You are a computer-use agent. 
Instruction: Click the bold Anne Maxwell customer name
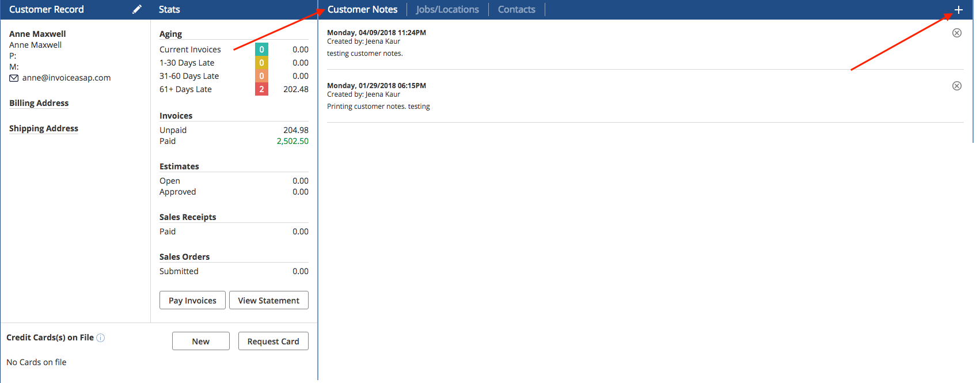click(x=37, y=34)
